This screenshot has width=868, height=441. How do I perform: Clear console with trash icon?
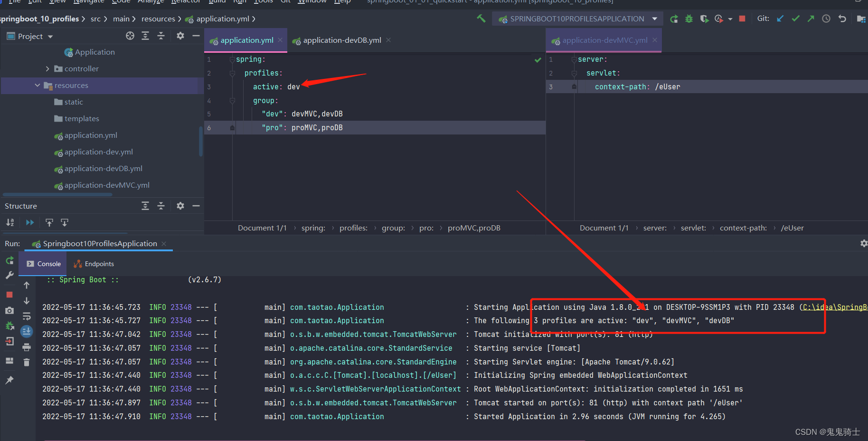[x=27, y=363]
